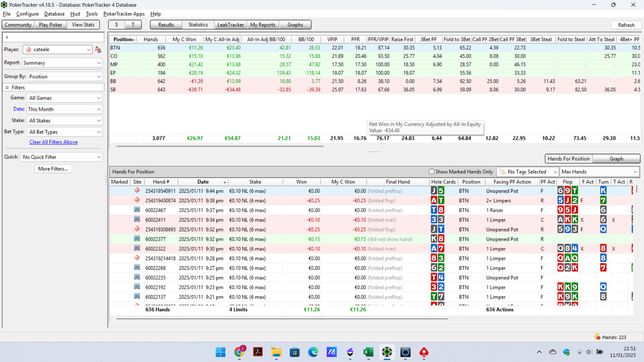Image resolution: width=644 pixels, height=362 pixels.
Task: Select J5 hole cards in first hand row
Action: pos(437,191)
